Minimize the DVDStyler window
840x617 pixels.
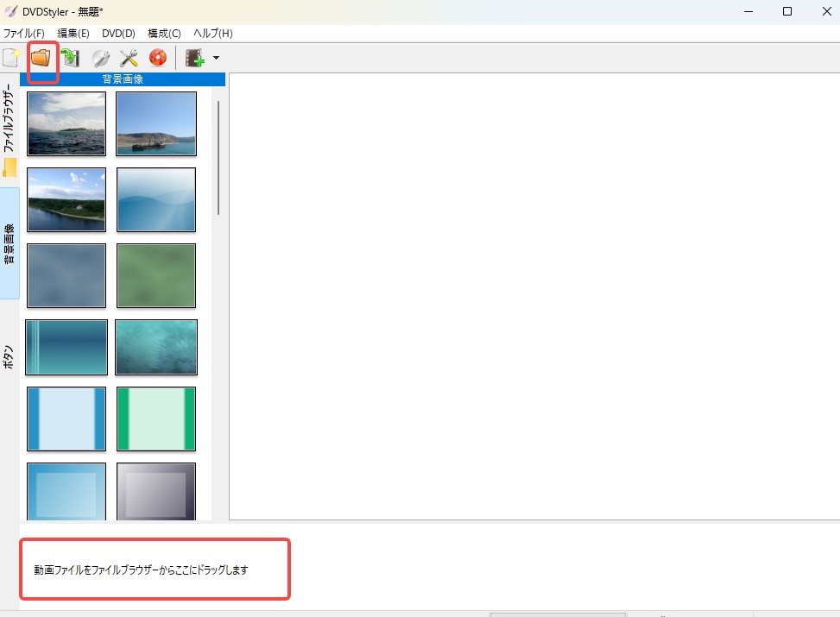pos(748,11)
